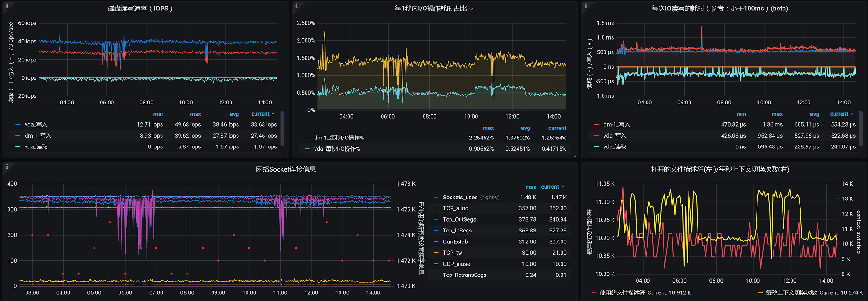Screen dimensions: 868x301
Task: Toggle vda_写入 series in IOPS legend
Action: [x=36, y=125]
